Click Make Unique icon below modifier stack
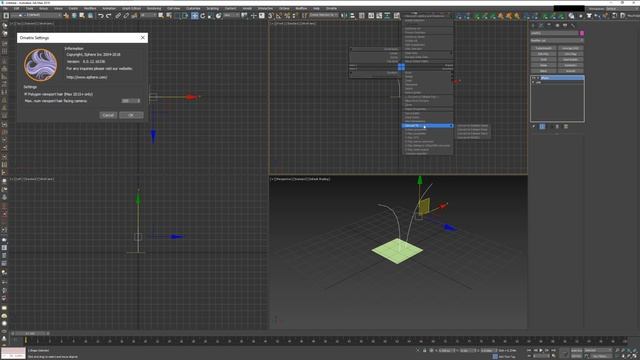Viewport: 640px width, 360px height. [550, 127]
